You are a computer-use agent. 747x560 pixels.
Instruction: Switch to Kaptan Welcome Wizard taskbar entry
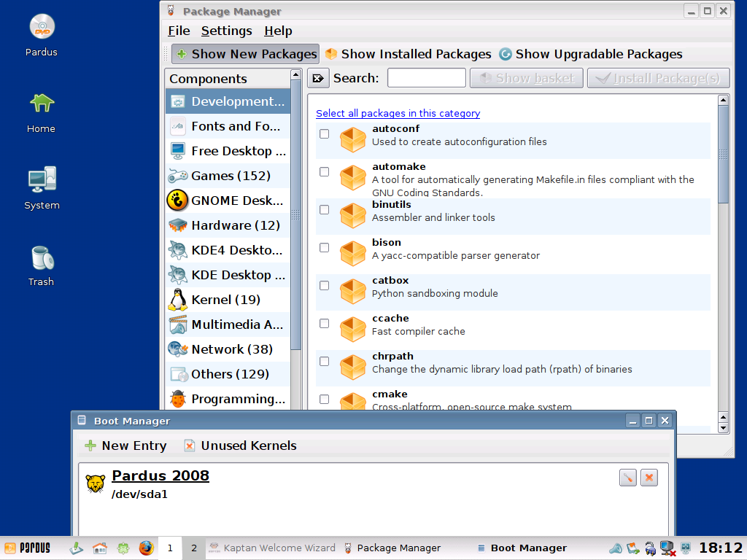click(x=273, y=548)
